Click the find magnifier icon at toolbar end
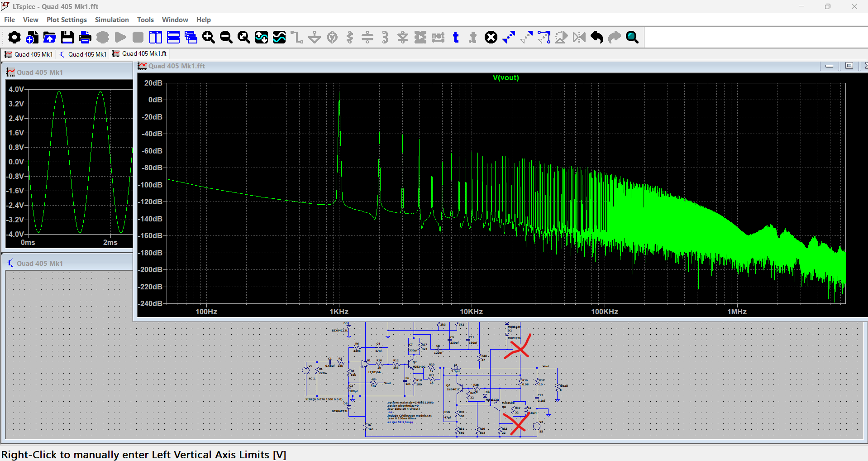Viewport: 868px width, 461px height. [632, 37]
